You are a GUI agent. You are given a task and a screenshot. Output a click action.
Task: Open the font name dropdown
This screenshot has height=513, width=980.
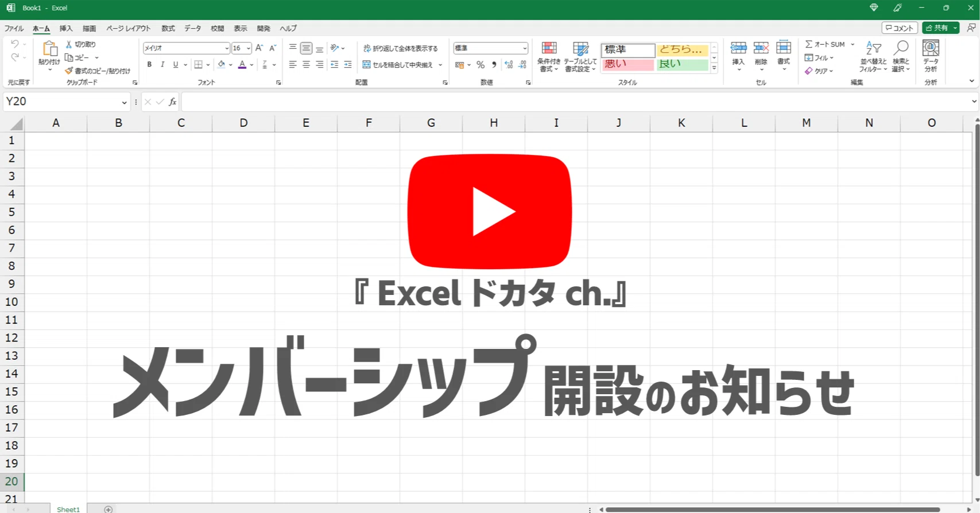(x=227, y=48)
